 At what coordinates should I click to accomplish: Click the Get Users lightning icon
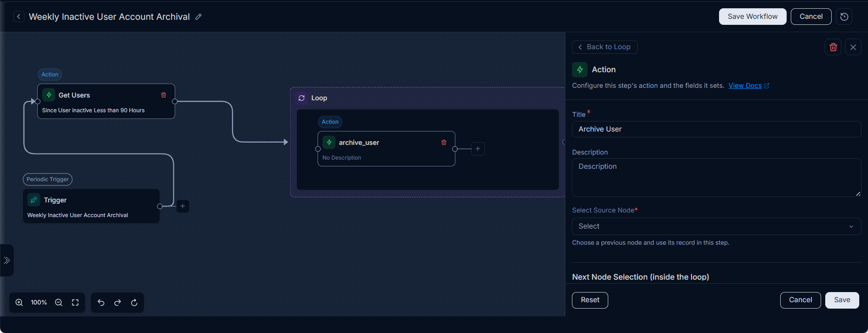click(49, 95)
